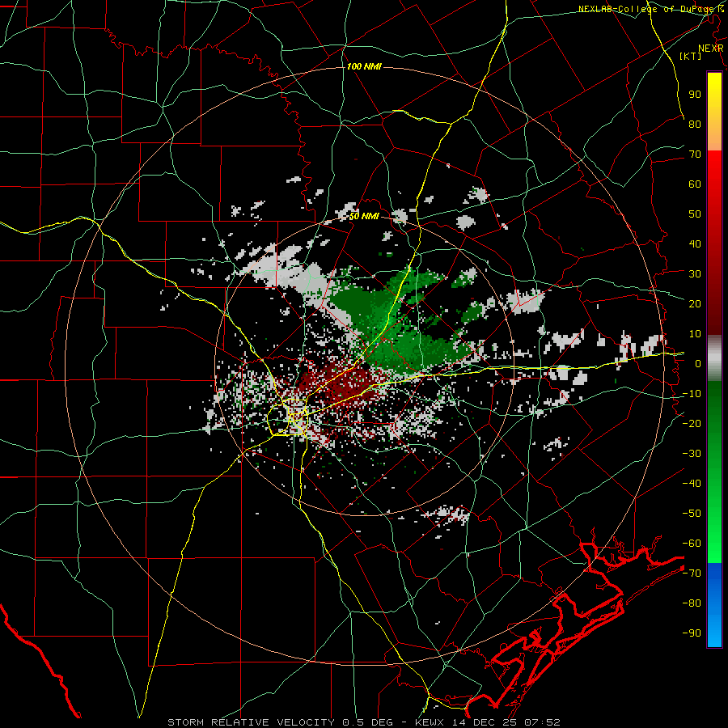The width and height of the screenshot is (728, 728).
Task: Click the "[KT]" units label
Action: tap(691, 56)
